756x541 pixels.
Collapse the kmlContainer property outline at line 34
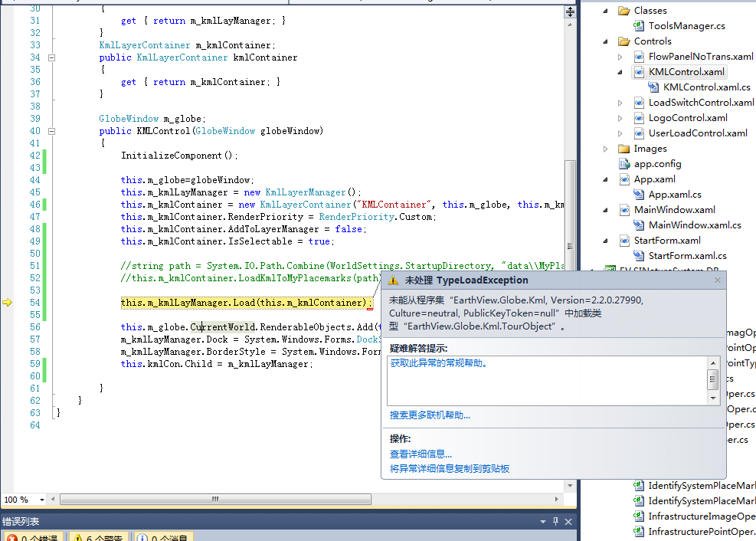tap(51, 58)
